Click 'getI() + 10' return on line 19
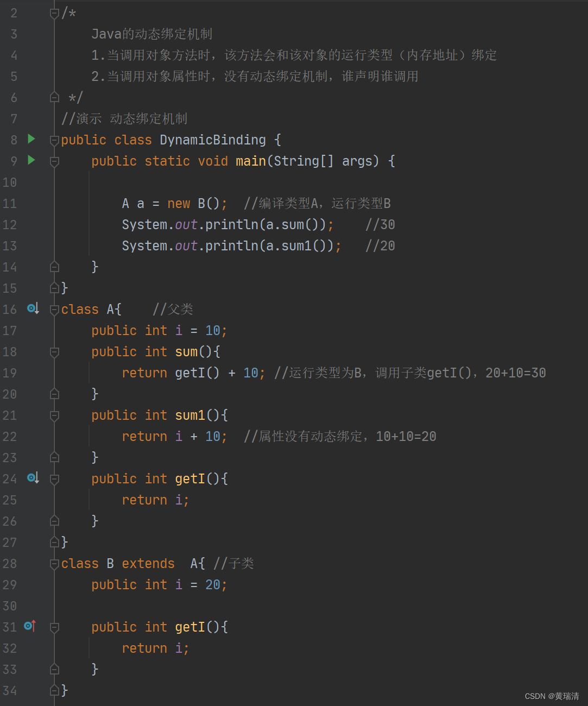The width and height of the screenshot is (588, 706). point(217,373)
